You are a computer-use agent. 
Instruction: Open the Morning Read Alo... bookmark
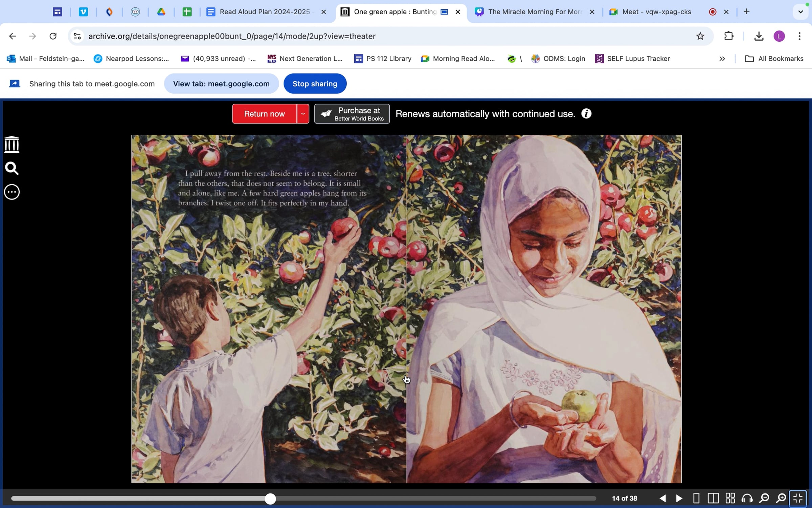click(458, 59)
